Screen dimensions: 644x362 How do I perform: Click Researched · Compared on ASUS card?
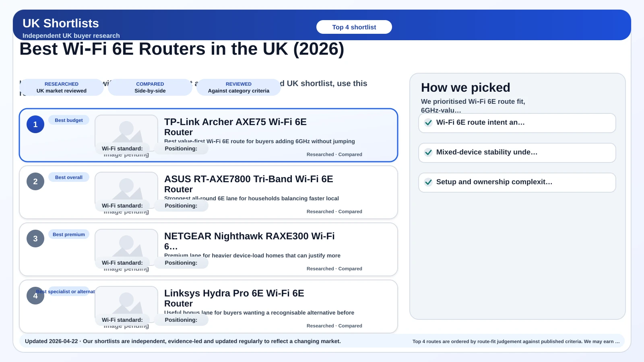[x=334, y=212]
